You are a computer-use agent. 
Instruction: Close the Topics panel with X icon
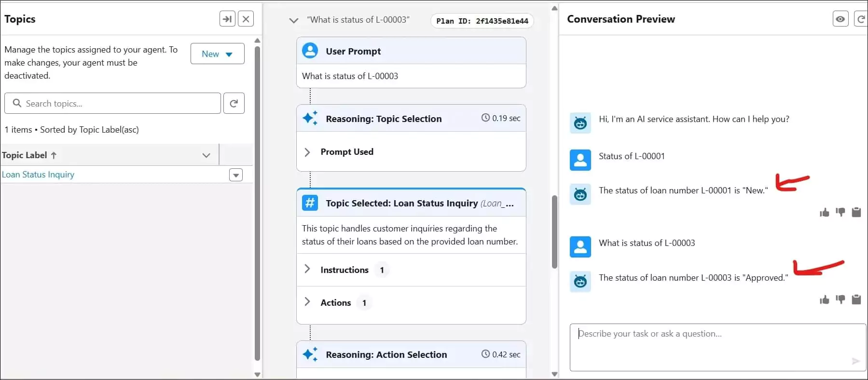click(x=246, y=19)
